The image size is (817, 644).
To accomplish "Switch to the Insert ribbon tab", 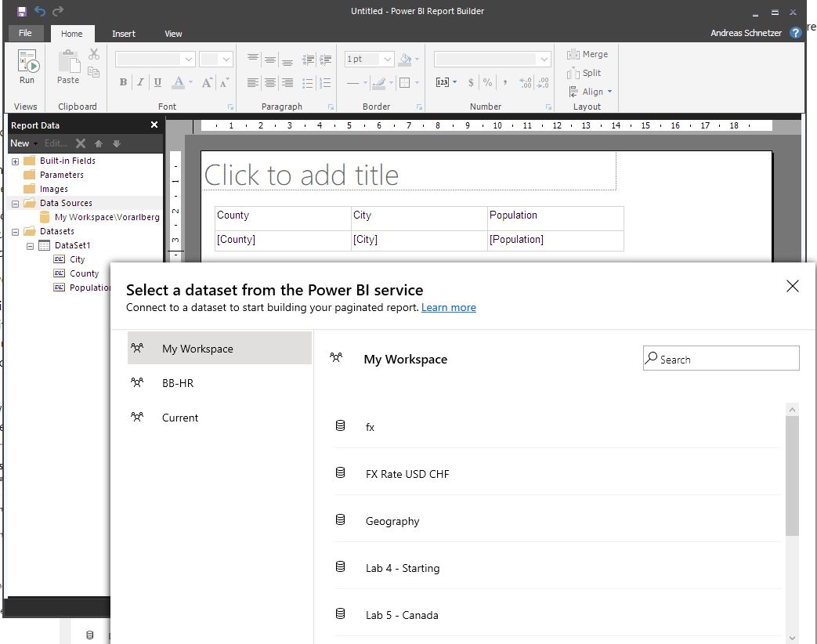I will [x=123, y=34].
